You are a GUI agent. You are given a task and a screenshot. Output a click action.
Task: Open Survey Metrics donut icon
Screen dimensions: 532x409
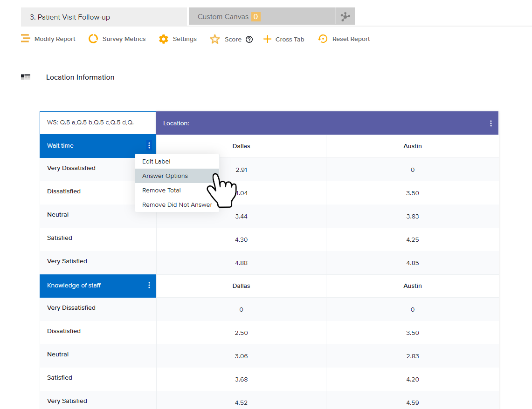click(93, 39)
